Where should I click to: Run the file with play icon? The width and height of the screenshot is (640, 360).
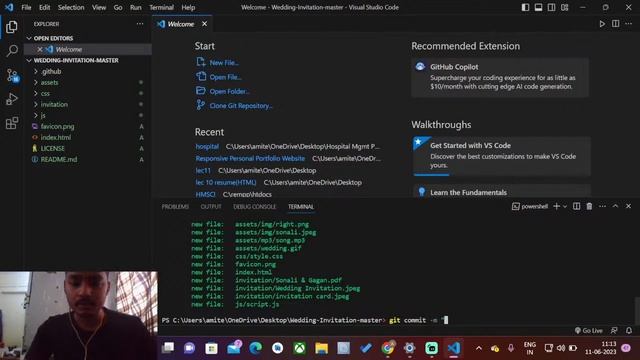602,24
